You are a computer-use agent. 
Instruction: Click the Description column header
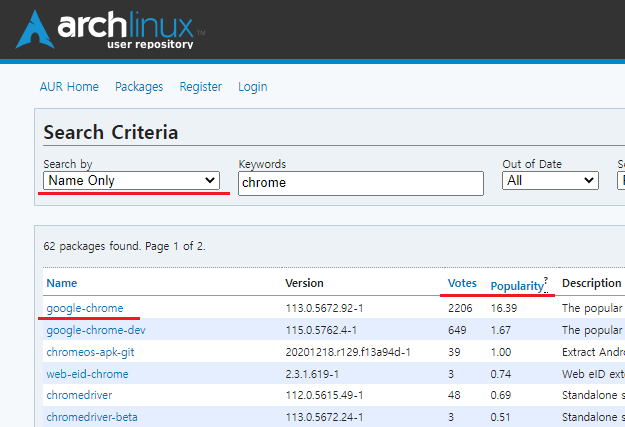(592, 283)
